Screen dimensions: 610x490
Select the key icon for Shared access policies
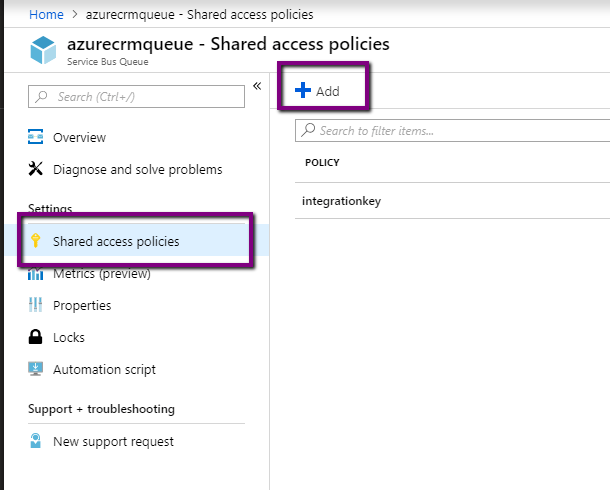click(36, 241)
